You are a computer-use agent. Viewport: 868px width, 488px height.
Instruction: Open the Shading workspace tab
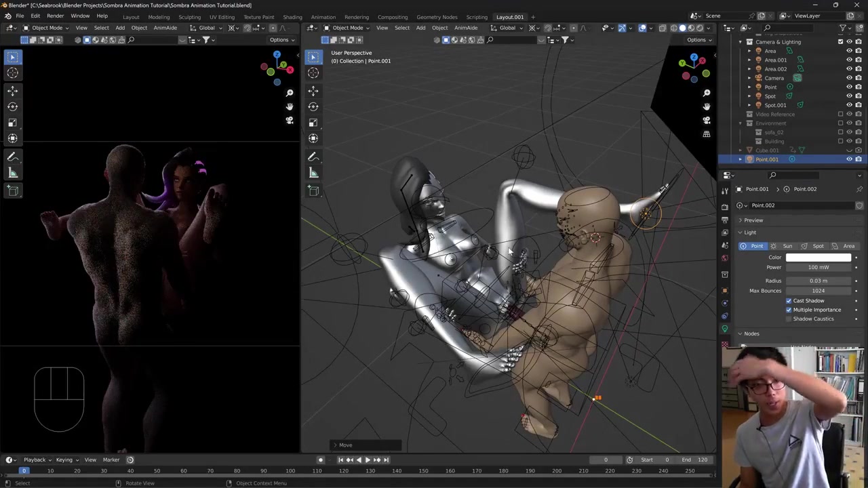pos(292,17)
